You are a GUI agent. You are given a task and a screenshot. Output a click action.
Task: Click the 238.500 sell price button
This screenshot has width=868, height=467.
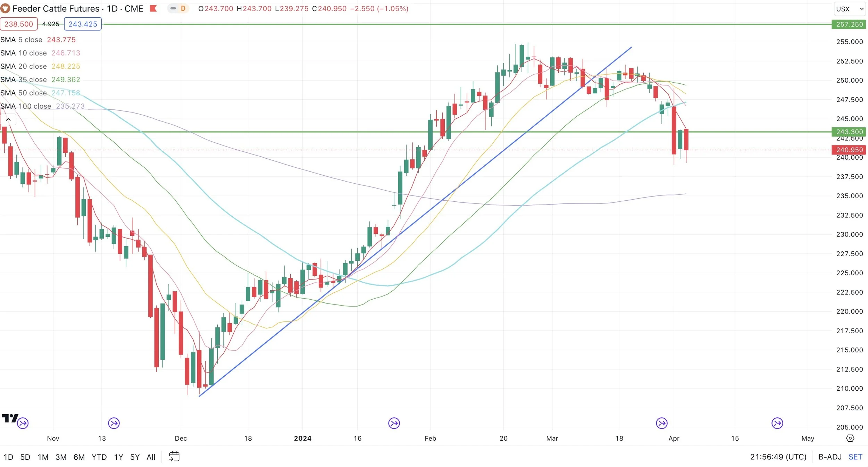click(x=19, y=24)
